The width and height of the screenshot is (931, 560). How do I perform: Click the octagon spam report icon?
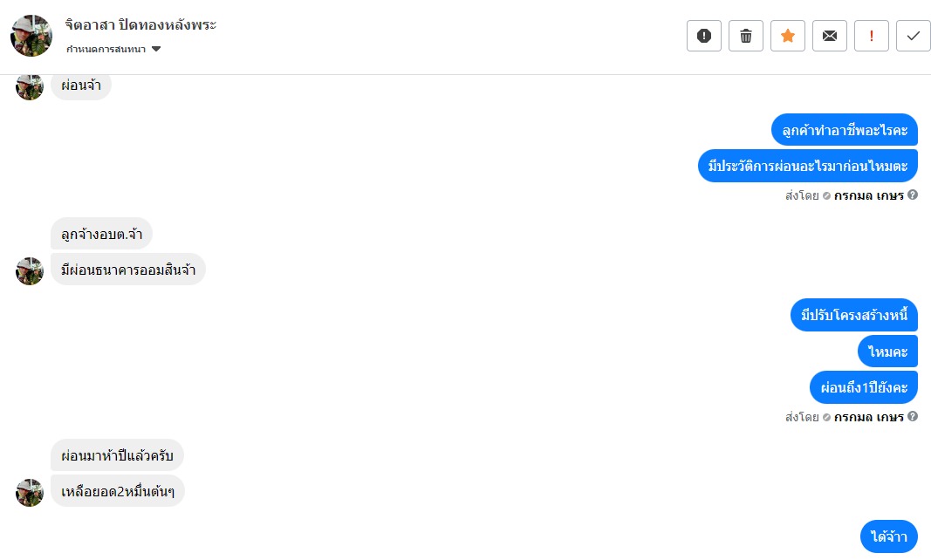[704, 36]
